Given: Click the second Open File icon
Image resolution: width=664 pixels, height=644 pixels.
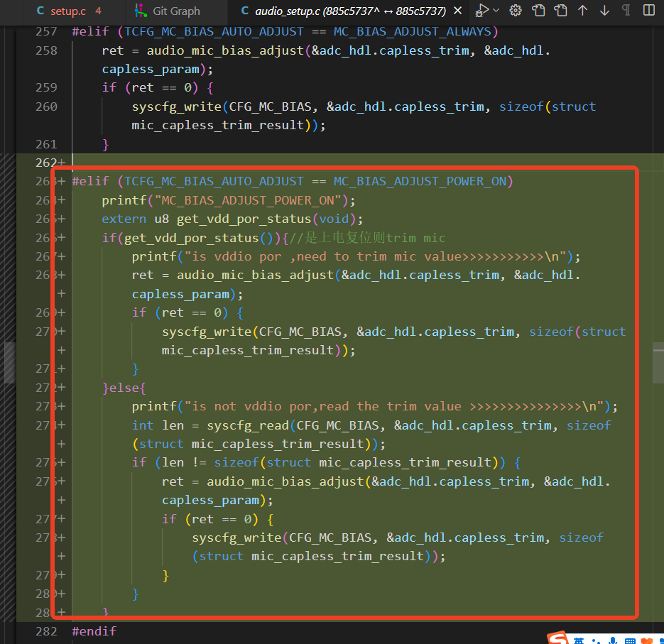Looking at the screenshot, I should (561, 10).
